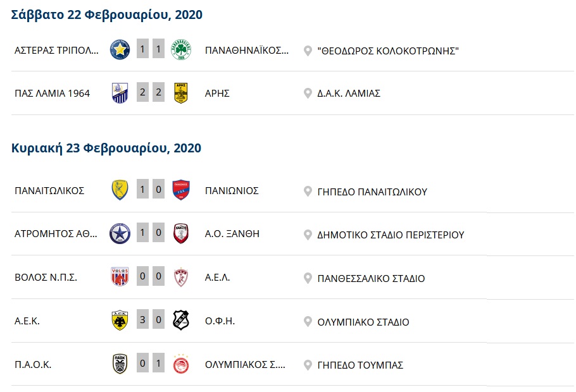The width and height of the screenshot is (576, 392).
Task: Click ΠΑΣ ΛΑΜΙΑ's home score of 2
Action: click(142, 92)
